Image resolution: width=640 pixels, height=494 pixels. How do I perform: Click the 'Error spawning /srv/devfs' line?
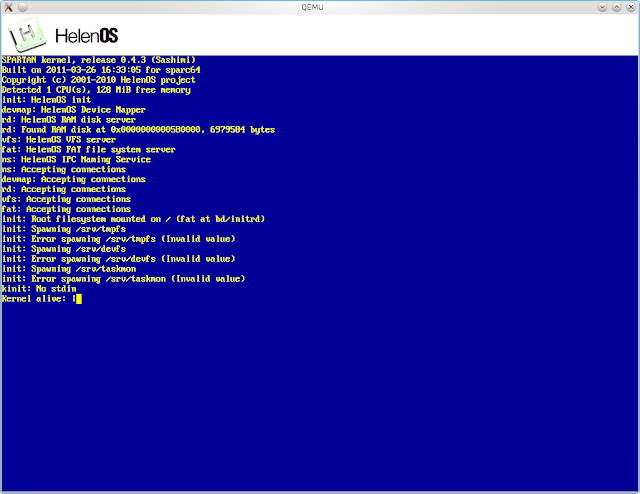pos(118,259)
